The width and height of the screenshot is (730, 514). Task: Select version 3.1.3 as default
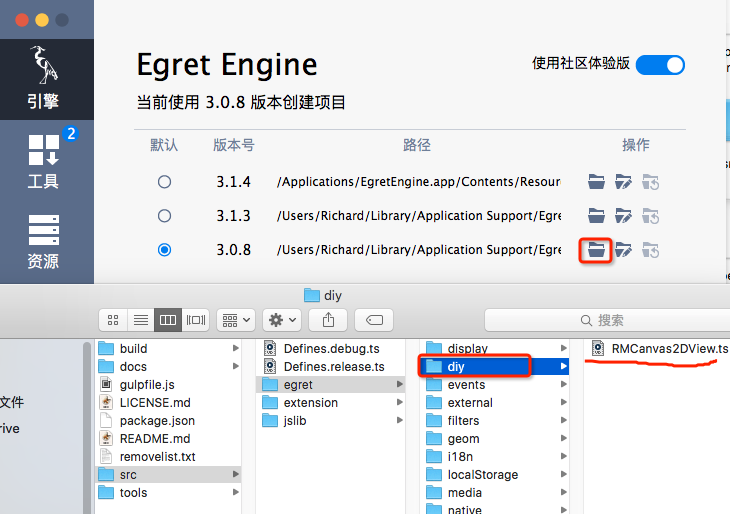coord(164,216)
